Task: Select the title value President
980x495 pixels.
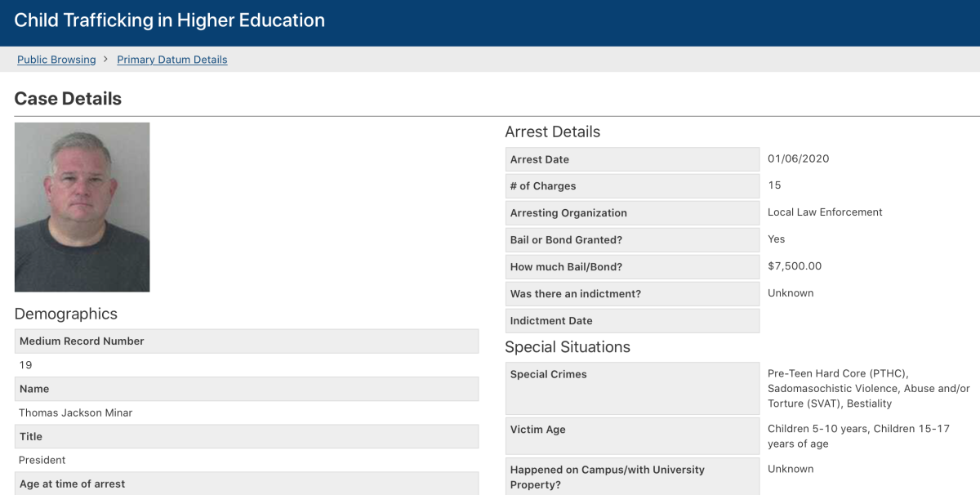Action: (x=42, y=460)
